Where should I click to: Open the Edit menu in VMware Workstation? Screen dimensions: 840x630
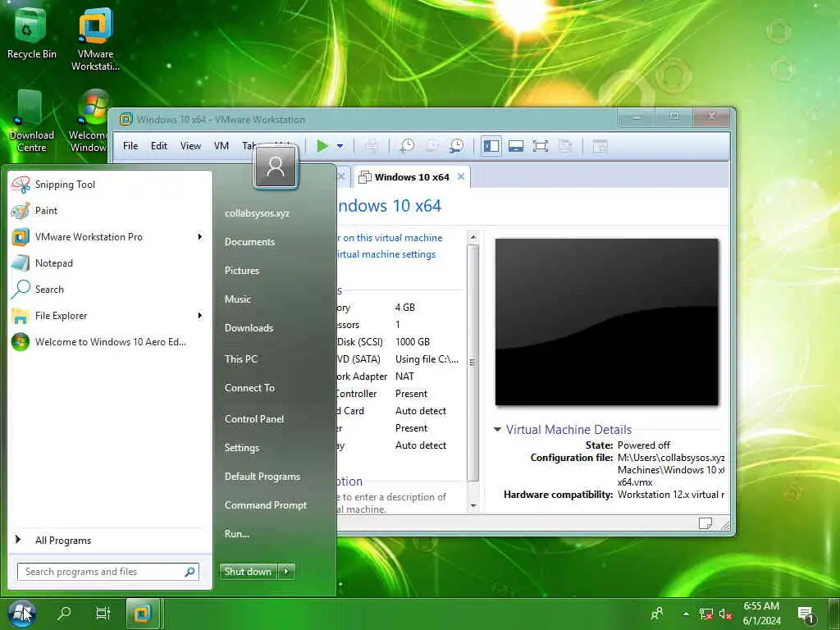(x=158, y=146)
